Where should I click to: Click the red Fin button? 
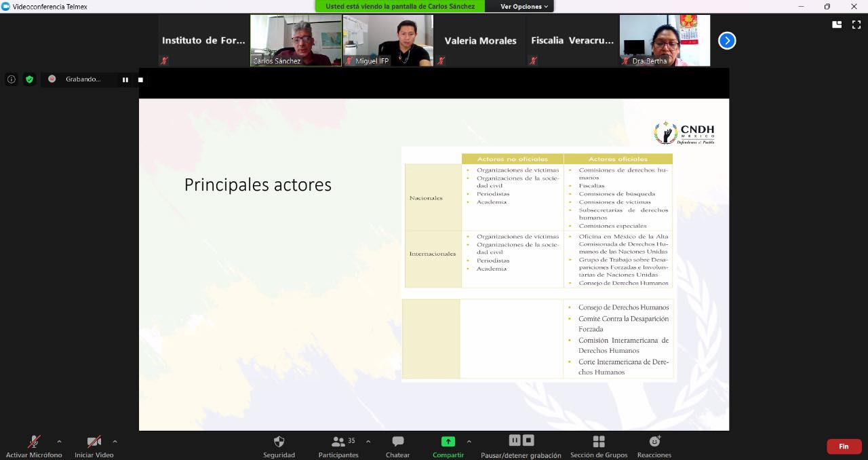(844, 446)
